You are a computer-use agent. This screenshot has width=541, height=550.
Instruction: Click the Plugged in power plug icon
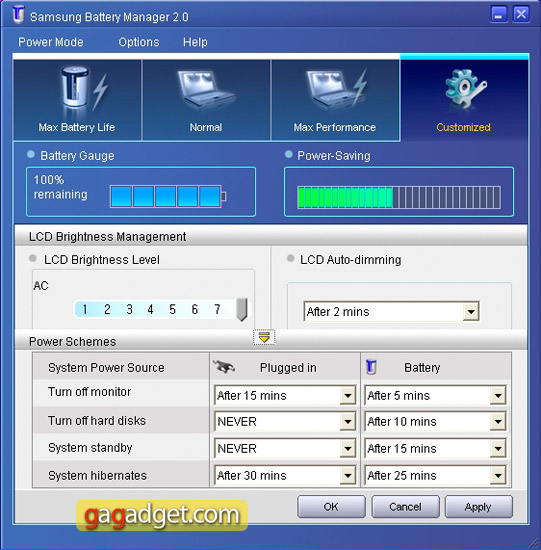pyautogui.click(x=224, y=367)
